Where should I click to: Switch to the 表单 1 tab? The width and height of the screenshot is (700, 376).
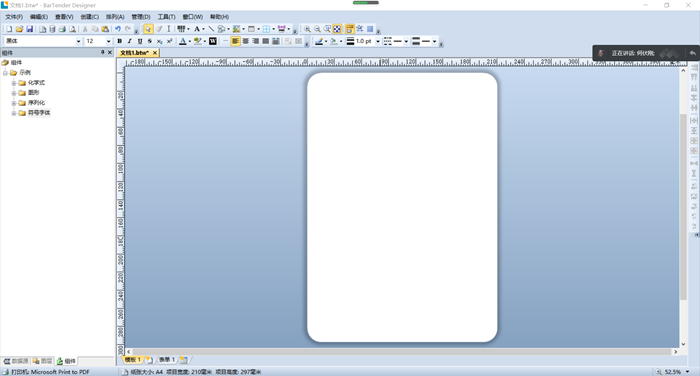(167, 360)
